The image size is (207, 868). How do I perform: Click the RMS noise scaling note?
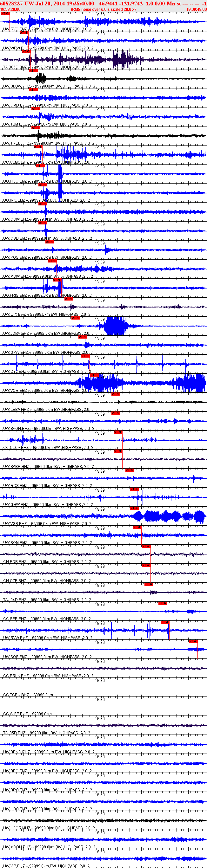pyautogui.click(x=103, y=10)
